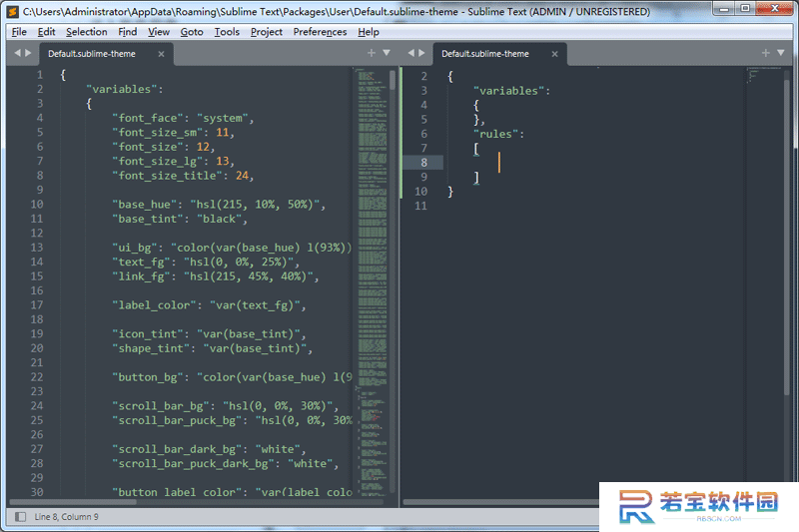Click the left pane minimap

tap(372, 280)
